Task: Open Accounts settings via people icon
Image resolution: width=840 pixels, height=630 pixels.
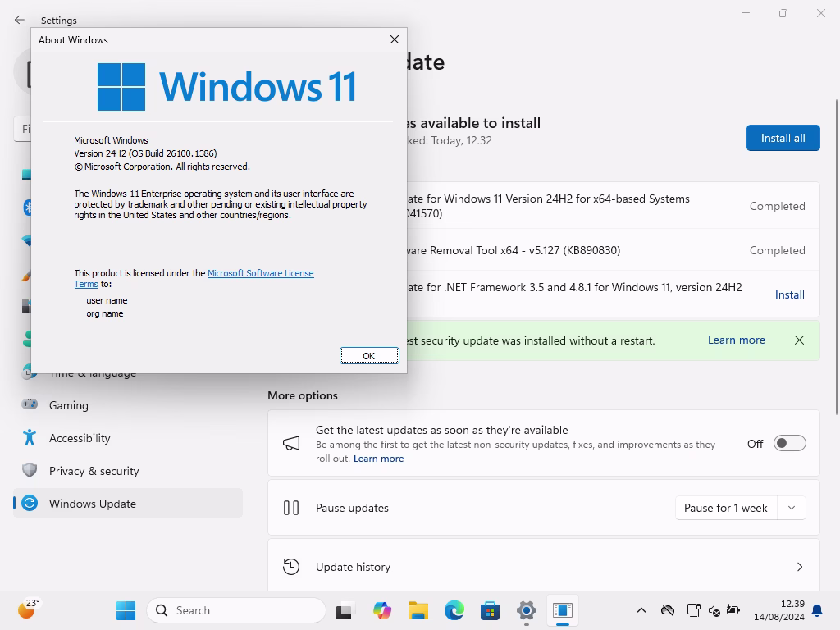Action: [29, 339]
